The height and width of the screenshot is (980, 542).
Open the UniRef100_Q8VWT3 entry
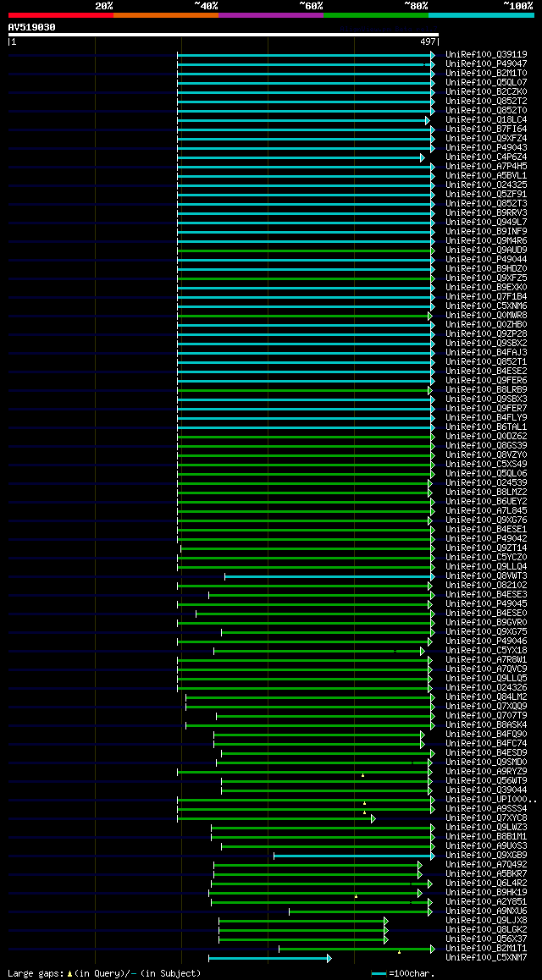pyautogui.click(x=486, y=575)
